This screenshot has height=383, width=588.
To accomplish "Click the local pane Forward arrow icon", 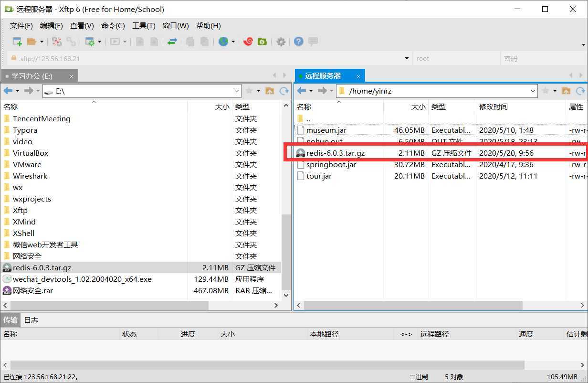I will click(29, 91).
